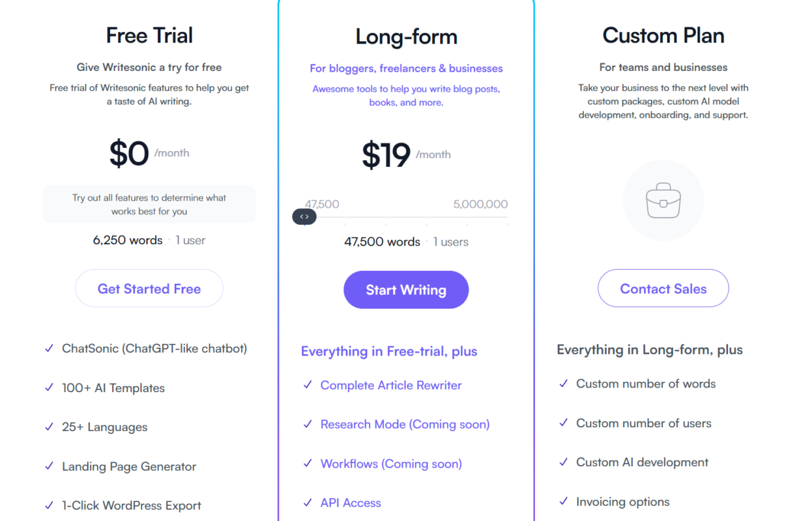The image size is (812, 521).
Task: Click checkmark next to Complete Article Rewriter
Action: 308,385
